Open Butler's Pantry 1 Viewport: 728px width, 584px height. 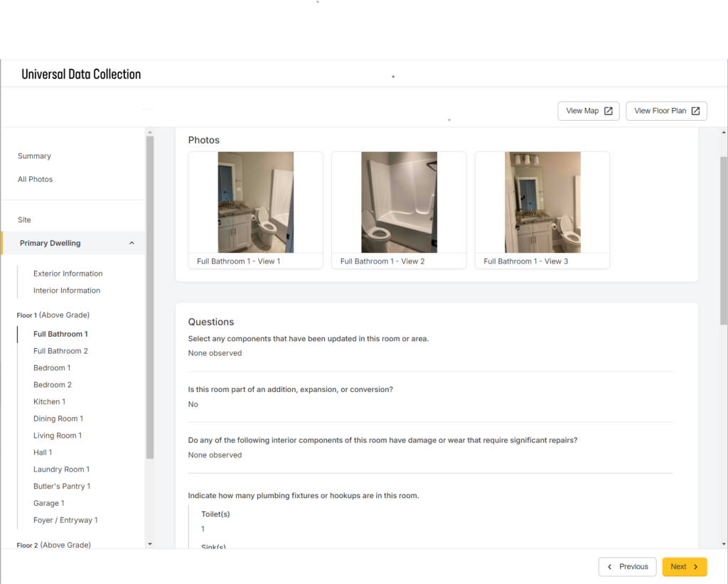[62, 486]
